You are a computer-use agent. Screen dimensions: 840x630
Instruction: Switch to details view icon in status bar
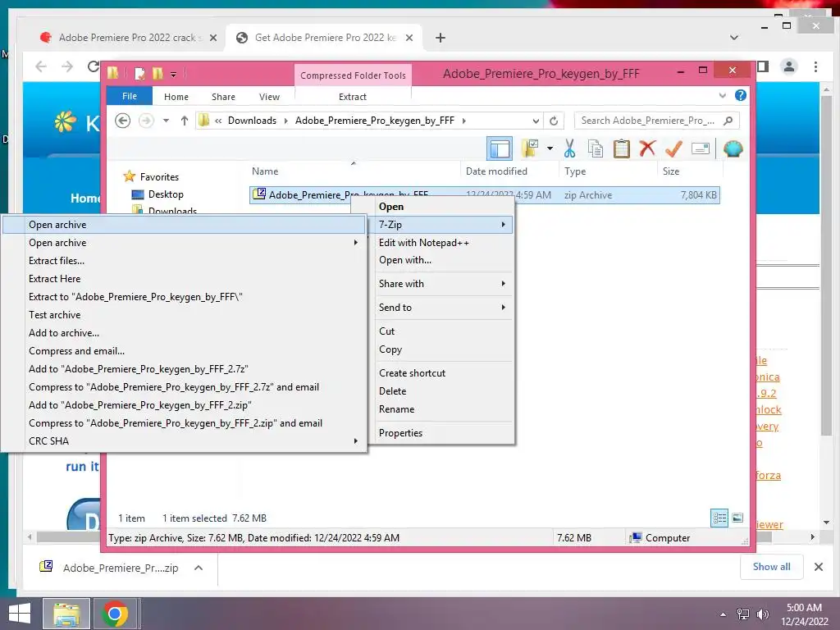[719, 518]
